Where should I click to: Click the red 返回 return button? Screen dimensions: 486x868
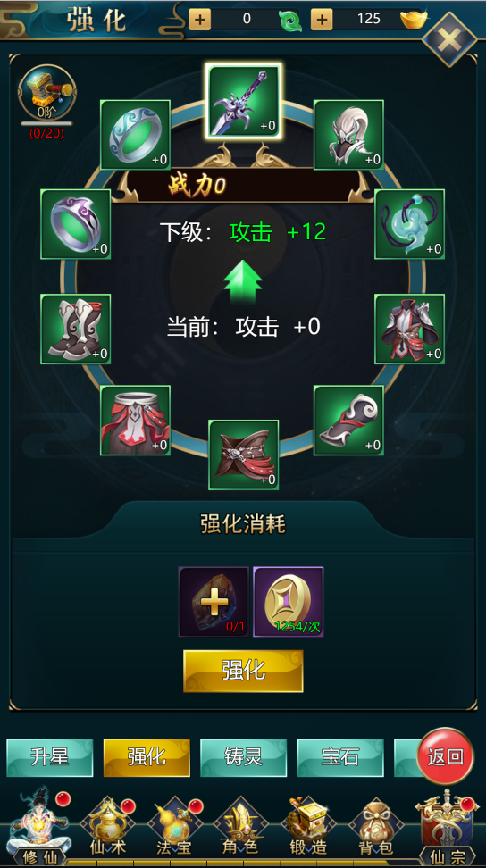pyautogui.click(x=445, y=756)
